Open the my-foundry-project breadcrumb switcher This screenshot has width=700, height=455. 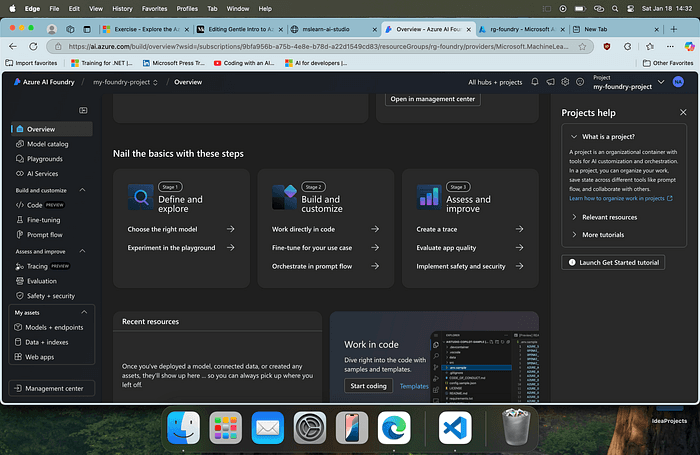[125, 82]
